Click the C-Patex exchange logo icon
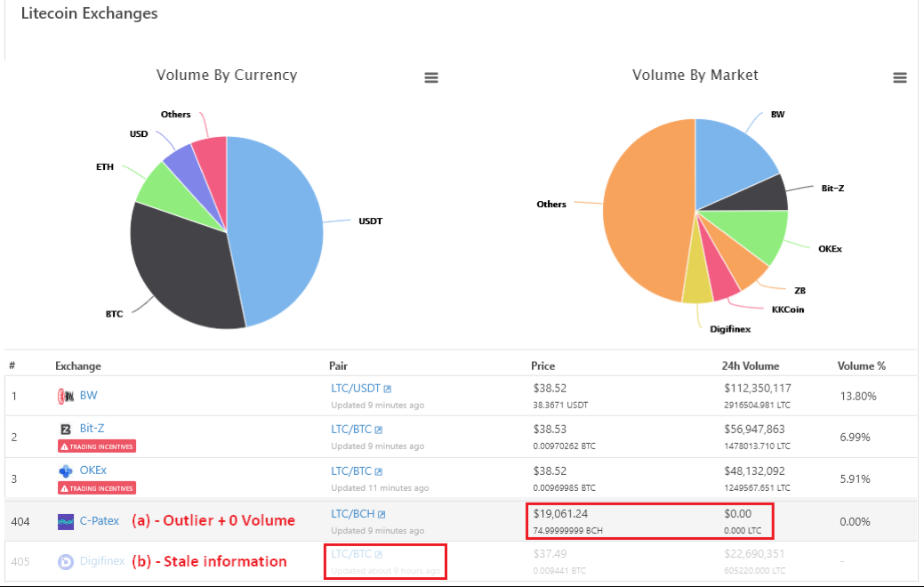The height and width of the screenshot is (587, 924). [x=66, y=521]
